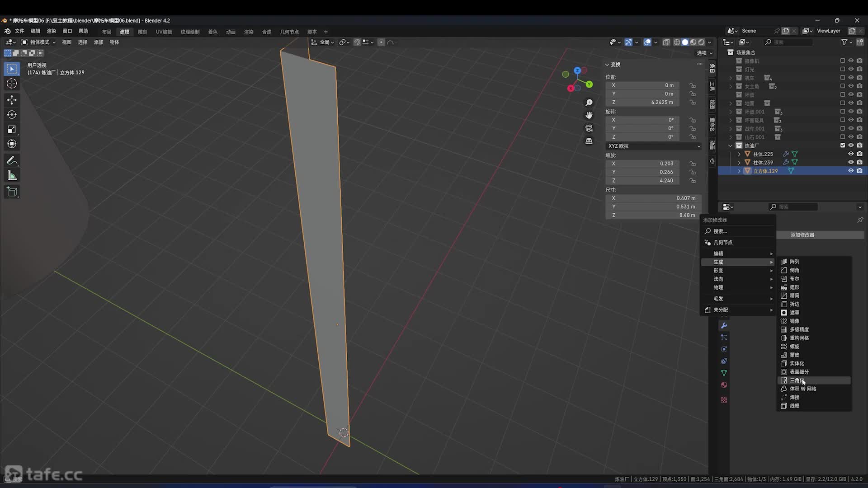This screenshot has height=488, width=868.
Task: Click the green Y axis on navigation gizmo
Action: coord(589,84)
